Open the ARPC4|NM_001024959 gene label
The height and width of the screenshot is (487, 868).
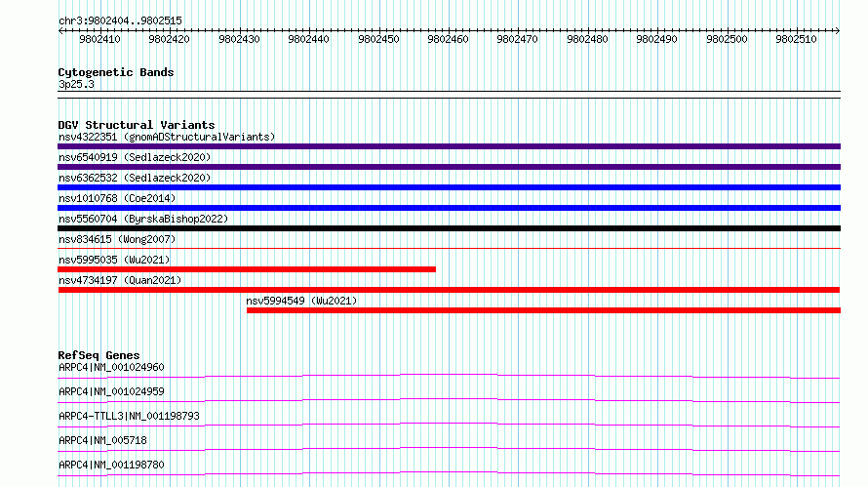click(x=111, y=391)
